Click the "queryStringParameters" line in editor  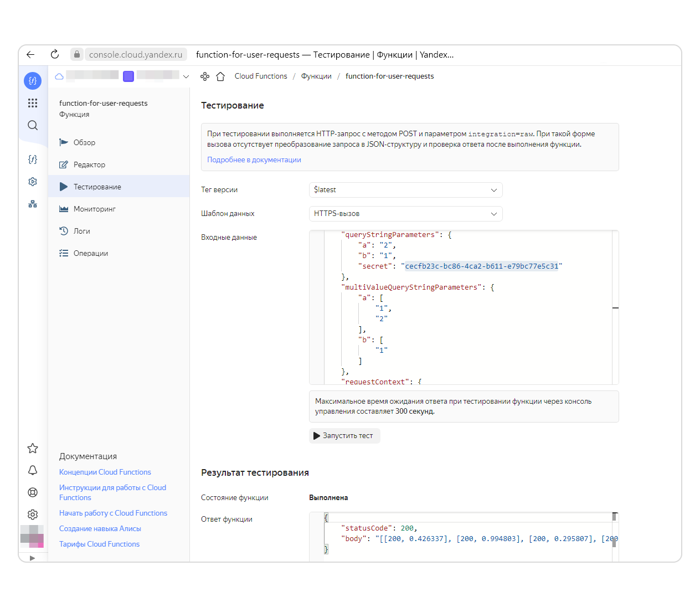pyautogui.click(x=397, y=235)
